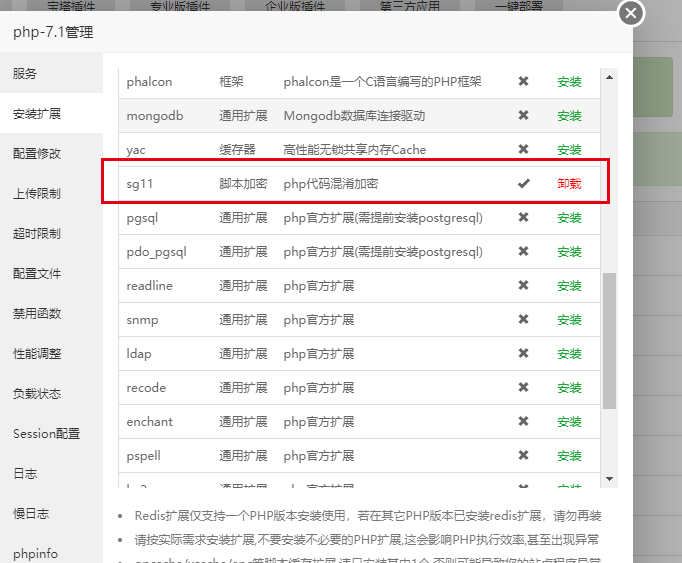Open the 配置修改 sidebar tab

coord(51,154)
